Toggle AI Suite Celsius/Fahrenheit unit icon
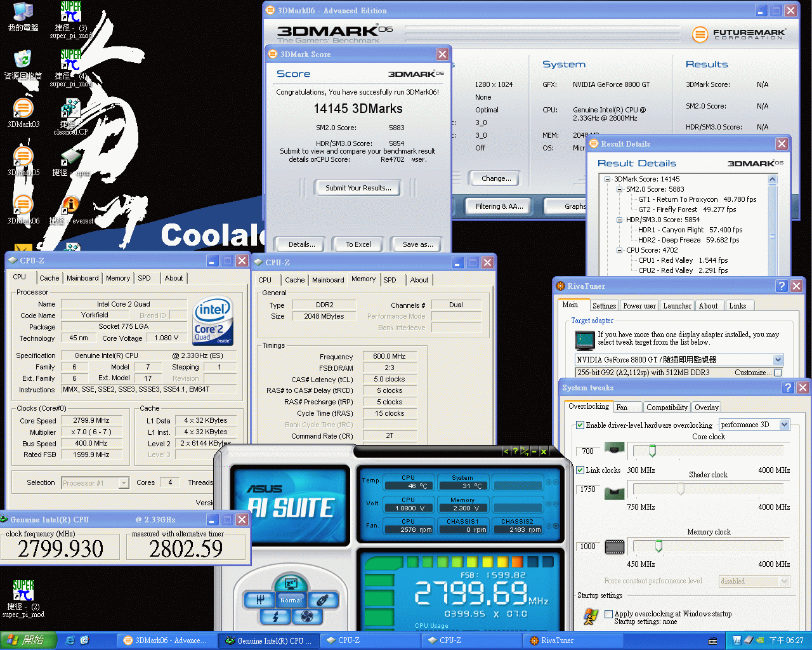The image size is (812, 650). (x=525, y=451)
